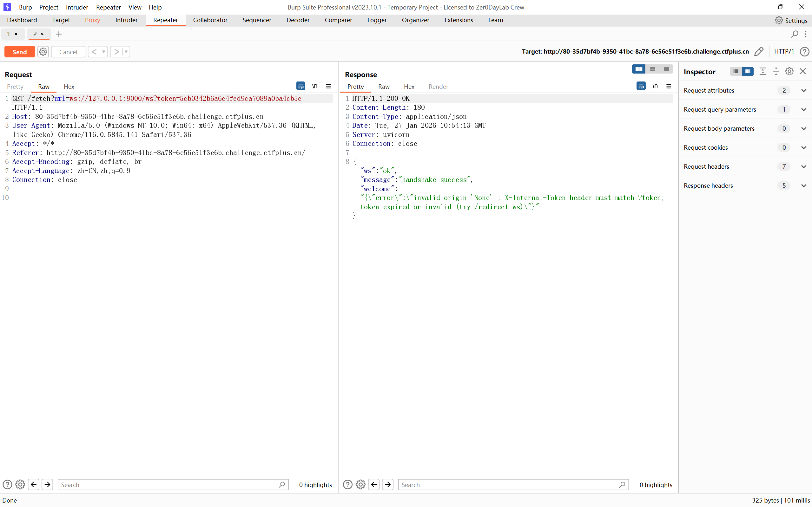Viewport: 812px width, 507px height.
Task: Click the response Search input field
Action: (x=513, y=484)
